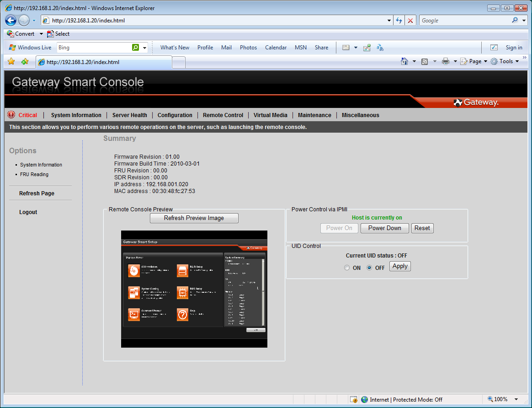
Task: Click the What's New link
Action: [x=175, y=48]
